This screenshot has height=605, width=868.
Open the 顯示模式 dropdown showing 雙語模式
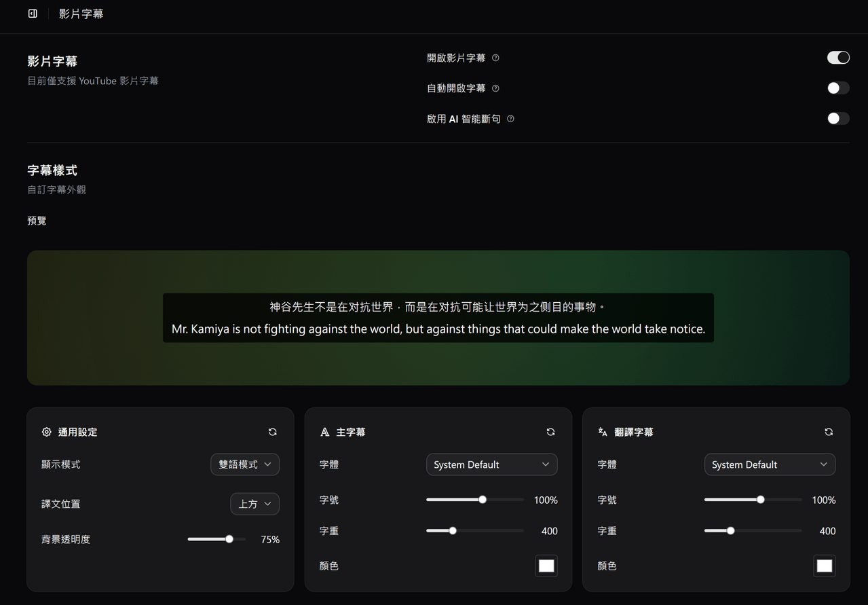[x=245, y=464]
